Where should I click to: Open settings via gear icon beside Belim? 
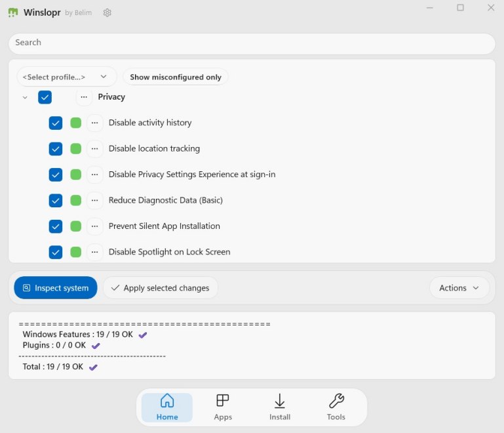(107, 12)
